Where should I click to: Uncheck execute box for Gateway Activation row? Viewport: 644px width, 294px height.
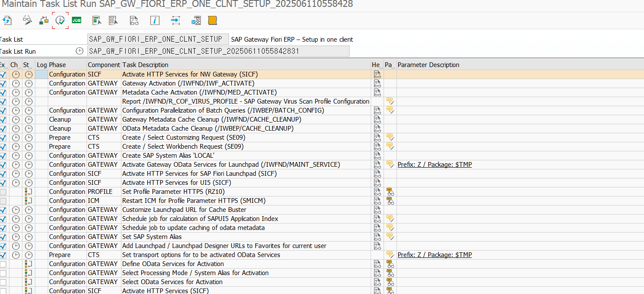(3, 83)
